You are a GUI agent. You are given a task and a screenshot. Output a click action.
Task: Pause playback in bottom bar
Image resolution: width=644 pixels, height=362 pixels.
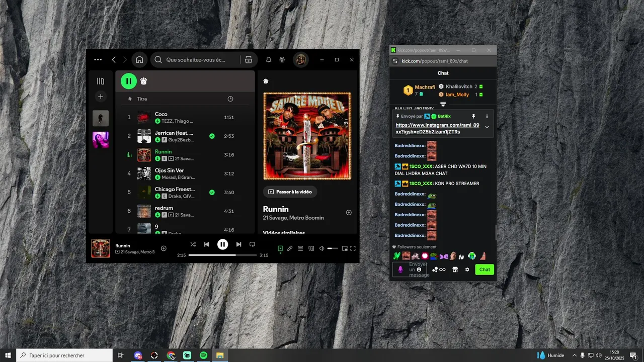[x=222, y=244]
